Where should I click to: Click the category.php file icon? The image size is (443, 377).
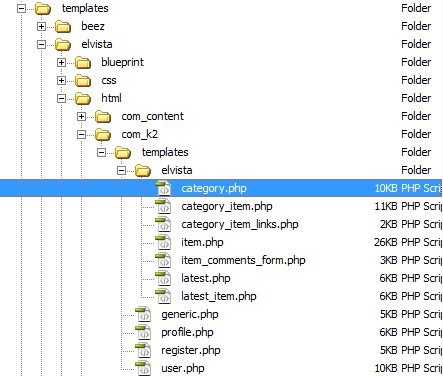click(163, 188)
